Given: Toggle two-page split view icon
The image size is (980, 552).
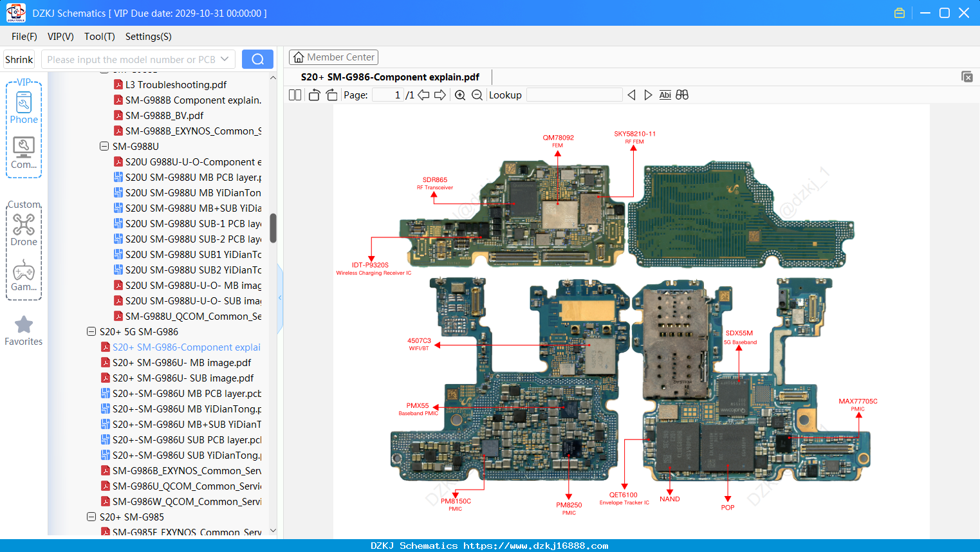Looking at the screenshot, I should [x=295, y=95].
